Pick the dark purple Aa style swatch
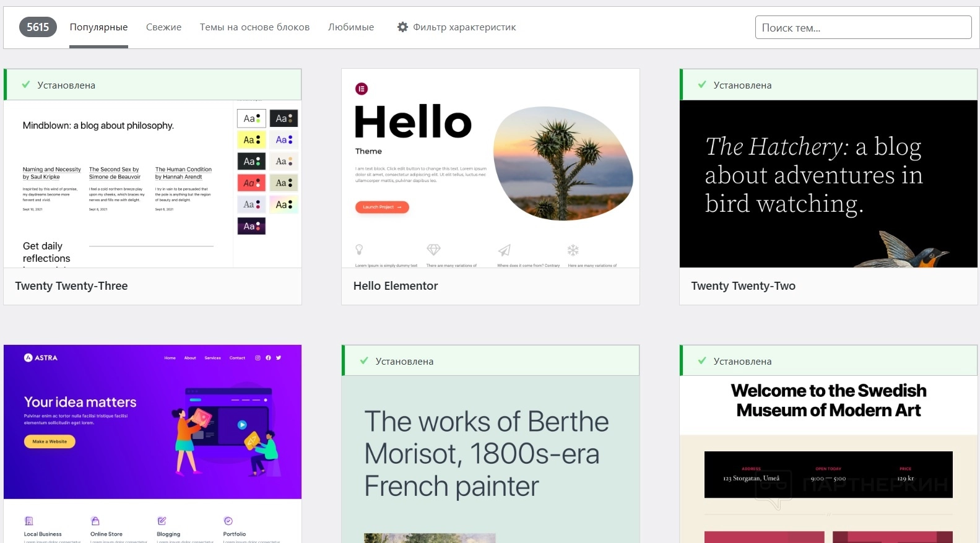Image resolution: width=980 pixels, height=543 pixels. [x=251, y=226]
